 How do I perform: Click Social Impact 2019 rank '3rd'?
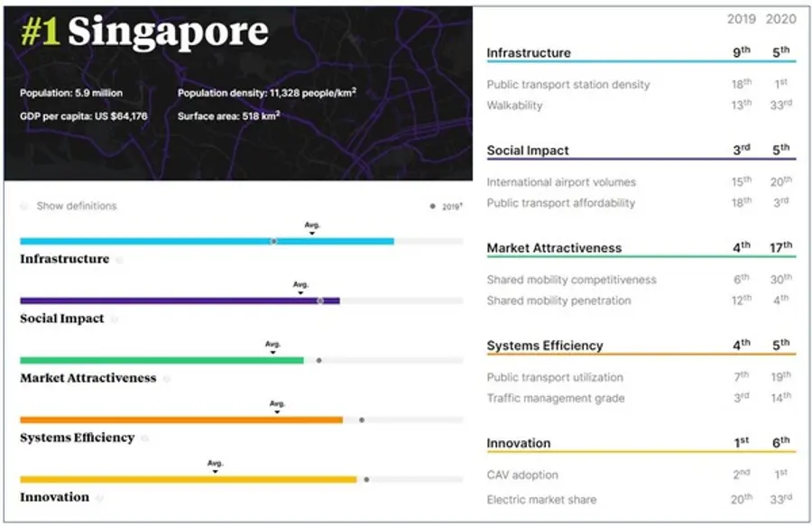coord(742,149)
